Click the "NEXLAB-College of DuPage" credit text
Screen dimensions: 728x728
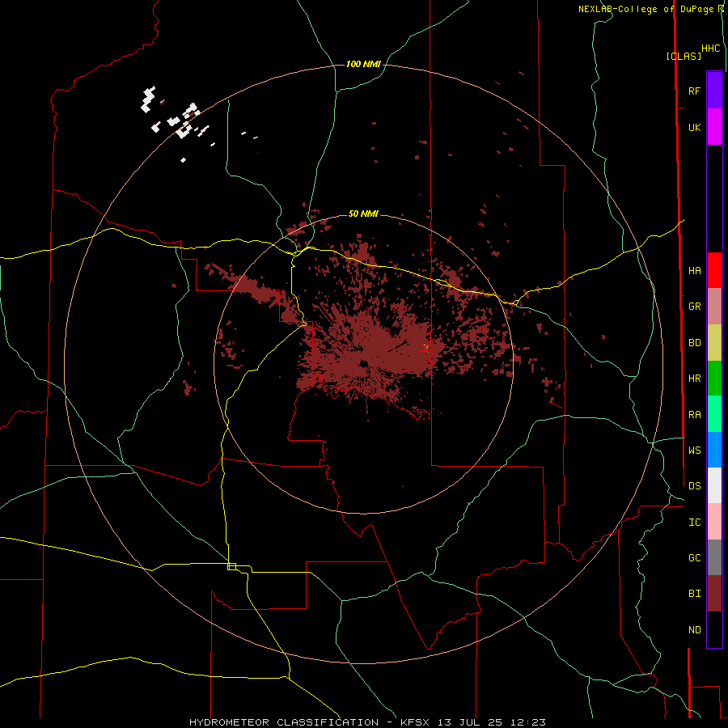(x=645, y=9)
